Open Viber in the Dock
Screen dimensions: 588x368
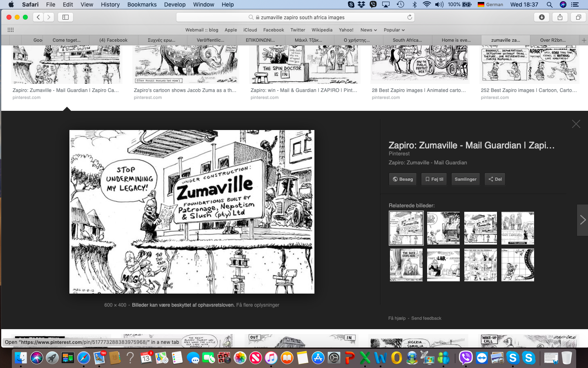coord(466,358)
